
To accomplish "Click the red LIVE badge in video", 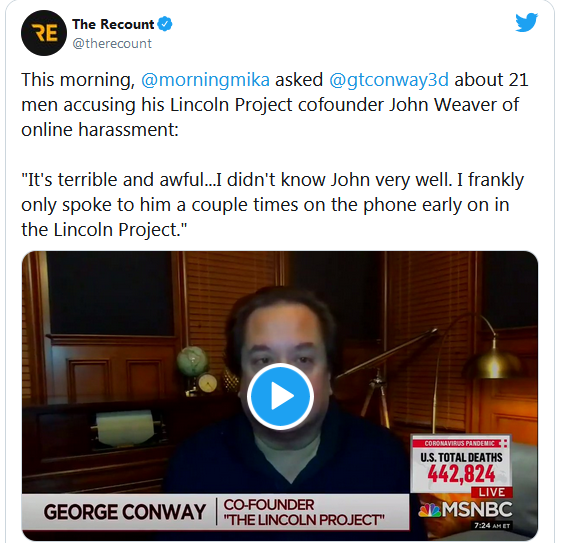I will [491, 492].
